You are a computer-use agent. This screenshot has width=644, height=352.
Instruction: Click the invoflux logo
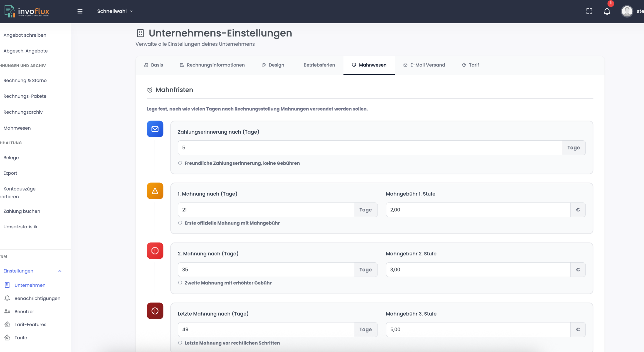point(27,11)
